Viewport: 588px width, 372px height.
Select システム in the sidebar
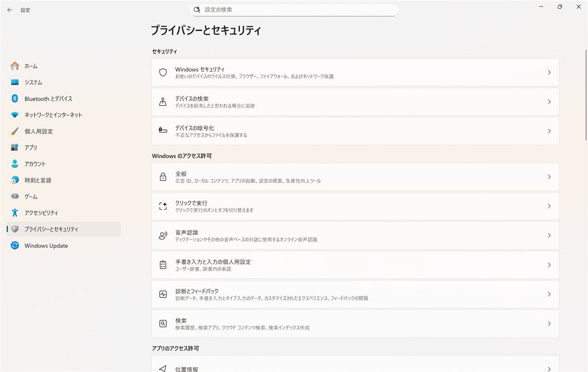pos(33,82)
